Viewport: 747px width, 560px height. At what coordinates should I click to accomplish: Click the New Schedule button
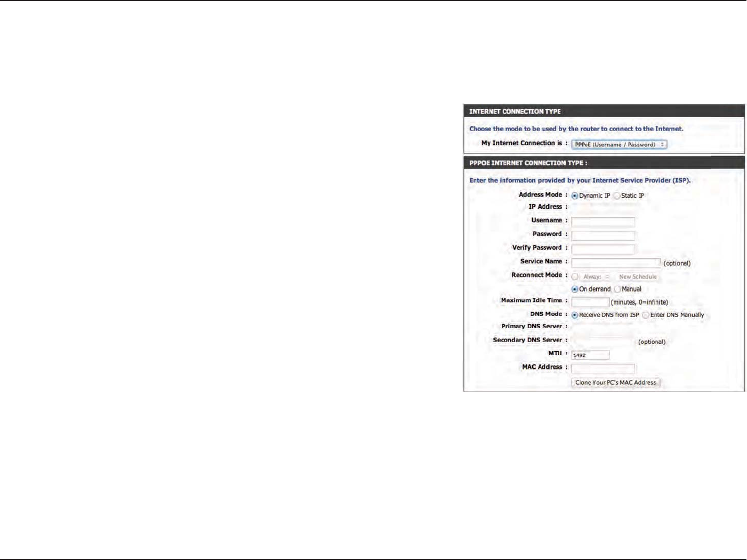coord(638,277)
